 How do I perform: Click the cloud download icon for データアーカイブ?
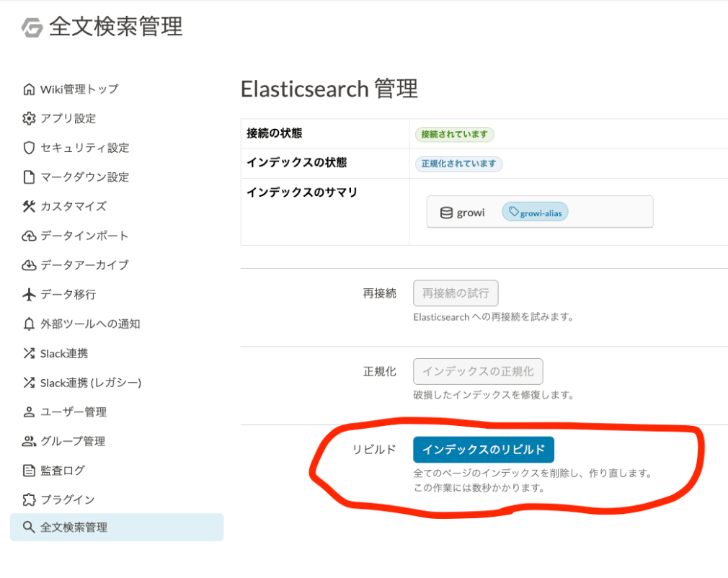click(x=29, y=265)
